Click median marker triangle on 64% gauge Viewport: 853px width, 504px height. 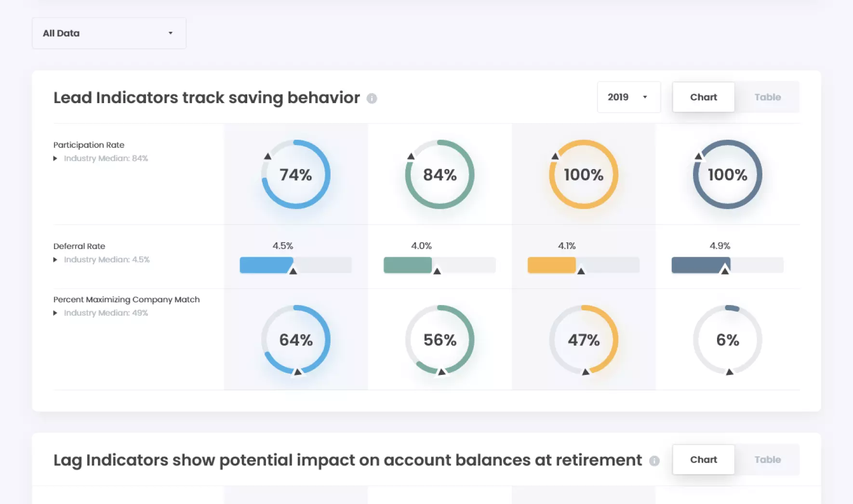click(x=298, y=371)
